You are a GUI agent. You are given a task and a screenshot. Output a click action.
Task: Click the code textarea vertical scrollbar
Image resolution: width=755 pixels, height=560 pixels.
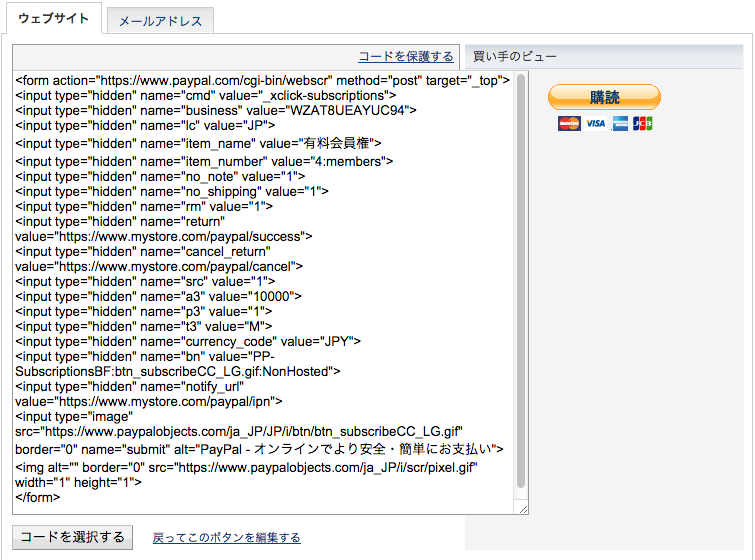coord(521,281)
